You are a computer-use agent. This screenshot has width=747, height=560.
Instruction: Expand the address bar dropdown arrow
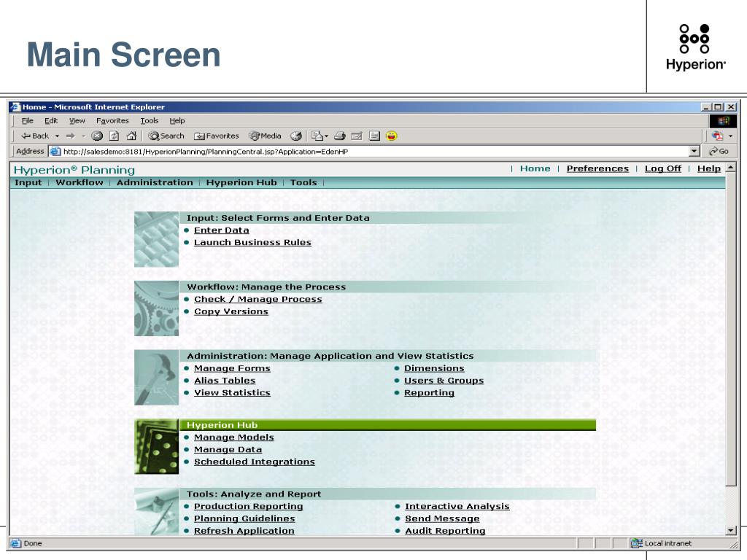(694, 152)
